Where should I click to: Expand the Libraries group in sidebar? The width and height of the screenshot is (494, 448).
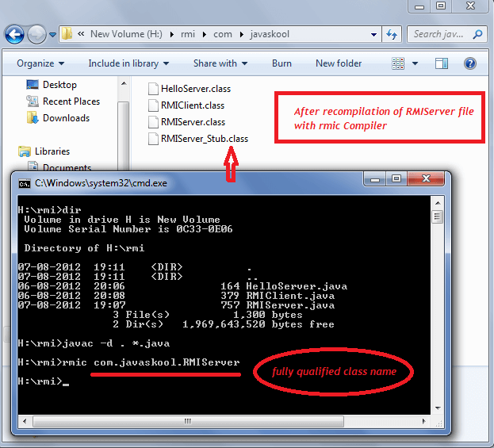(52, 151)
